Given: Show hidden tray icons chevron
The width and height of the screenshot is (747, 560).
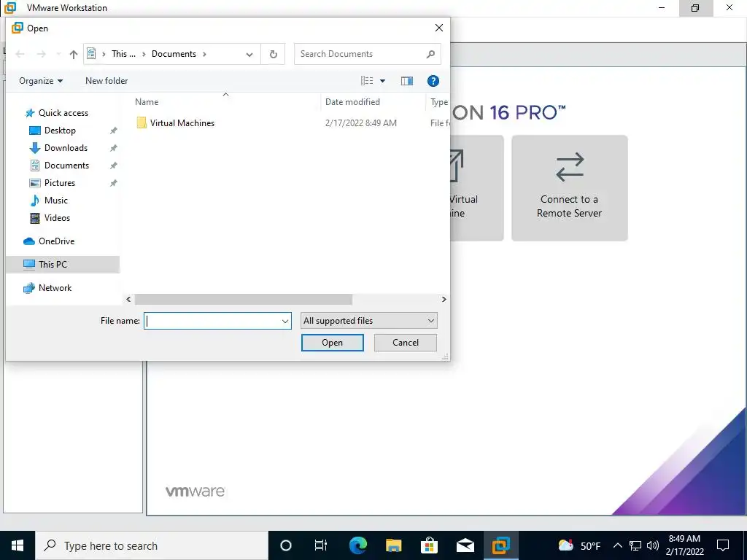Looking at the screenshot, I should 617,545.
